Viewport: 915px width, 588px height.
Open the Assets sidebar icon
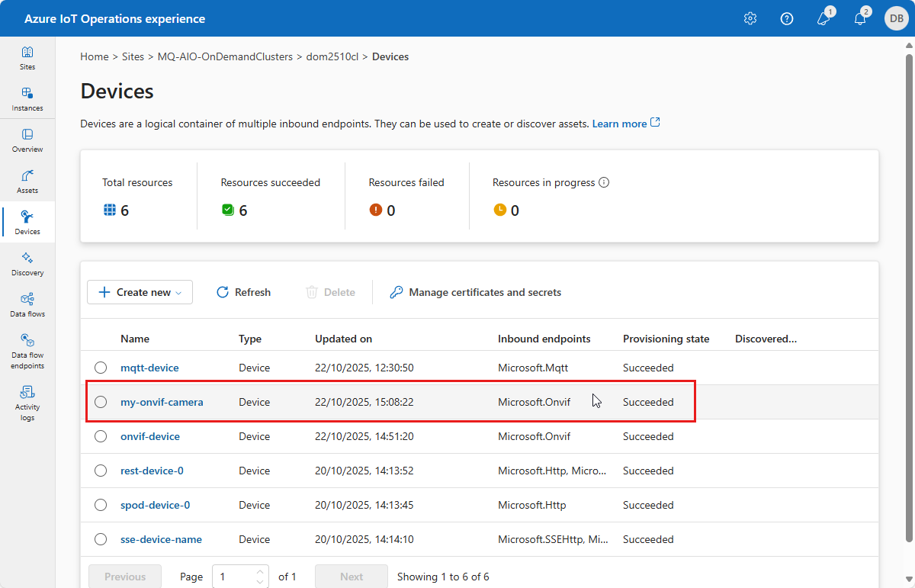27,182
